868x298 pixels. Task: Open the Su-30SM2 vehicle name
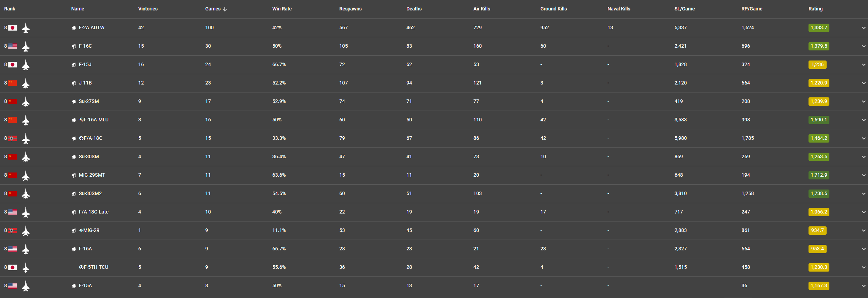pyautogui.click(x=90, y=193)
